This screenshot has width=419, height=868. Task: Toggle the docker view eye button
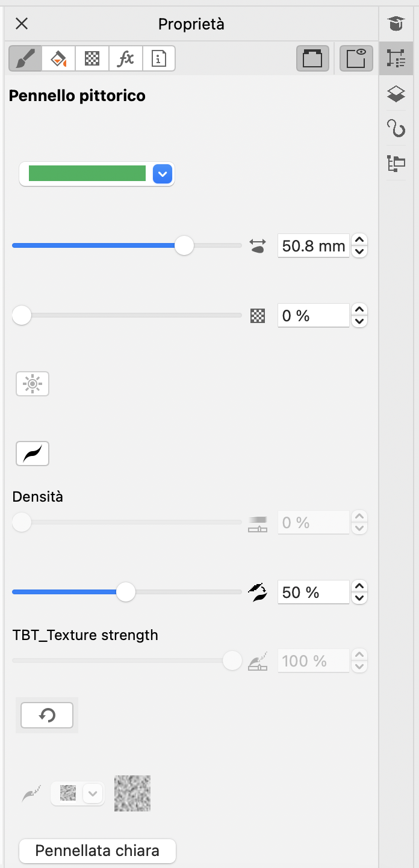click(356, 59)
